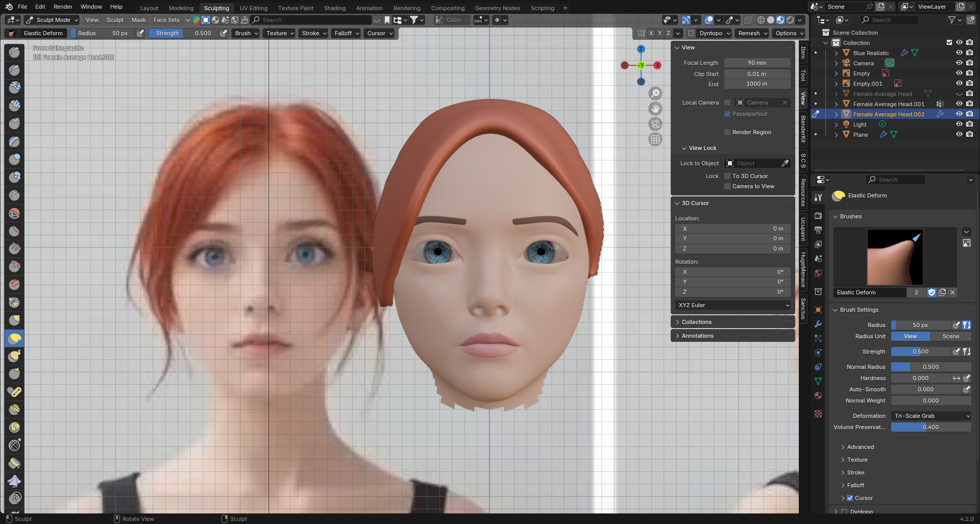This screenshot has width=980, height=524.
Task: Switch perspective/orthographic grid icon
Action: 655,139
